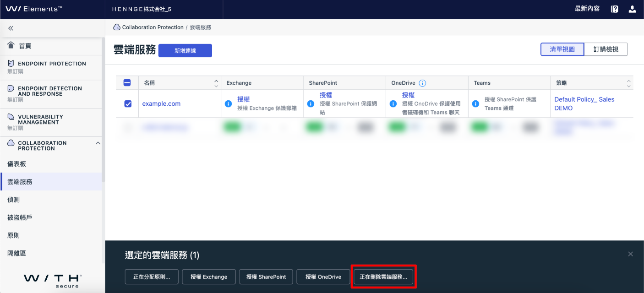Open the user account icon
644x293 pixels.
(x=633, y=9)
